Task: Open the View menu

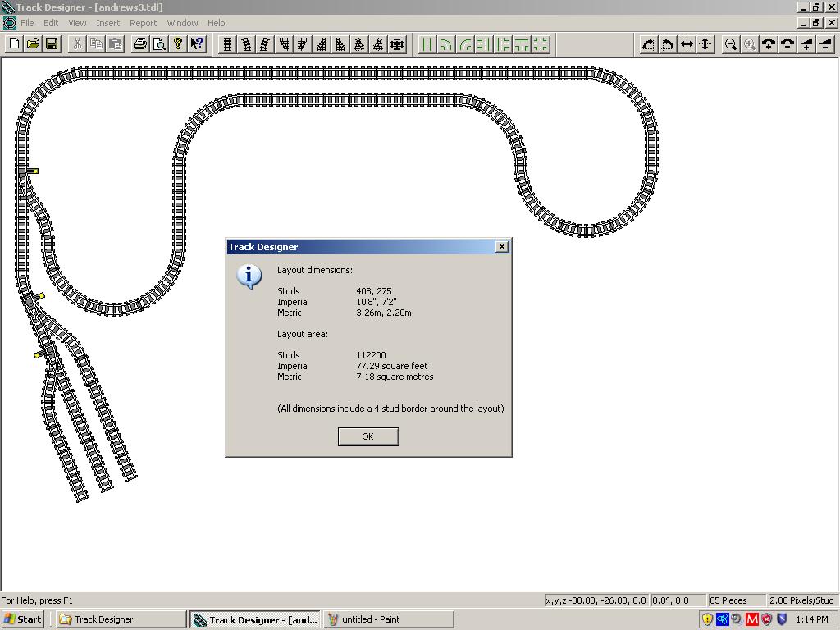Action: click(77, 23)
